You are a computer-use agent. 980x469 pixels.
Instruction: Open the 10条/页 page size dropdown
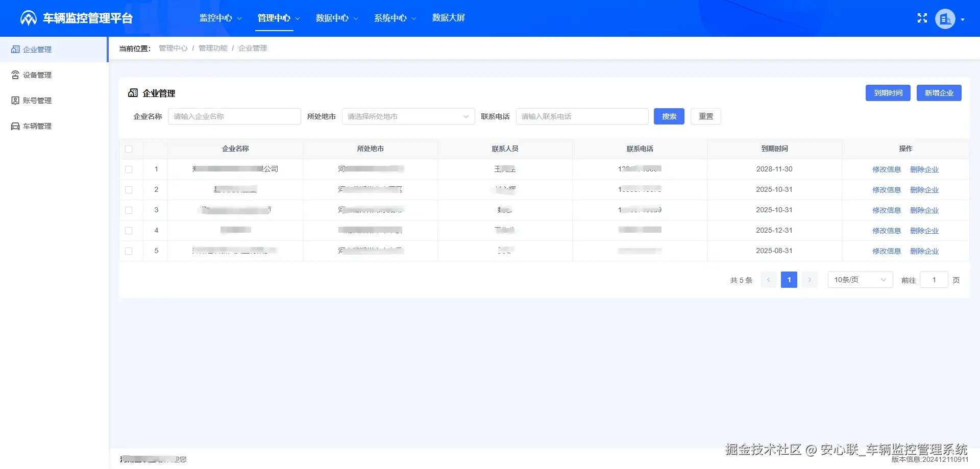pyautogui.click(x=860, y=280)
